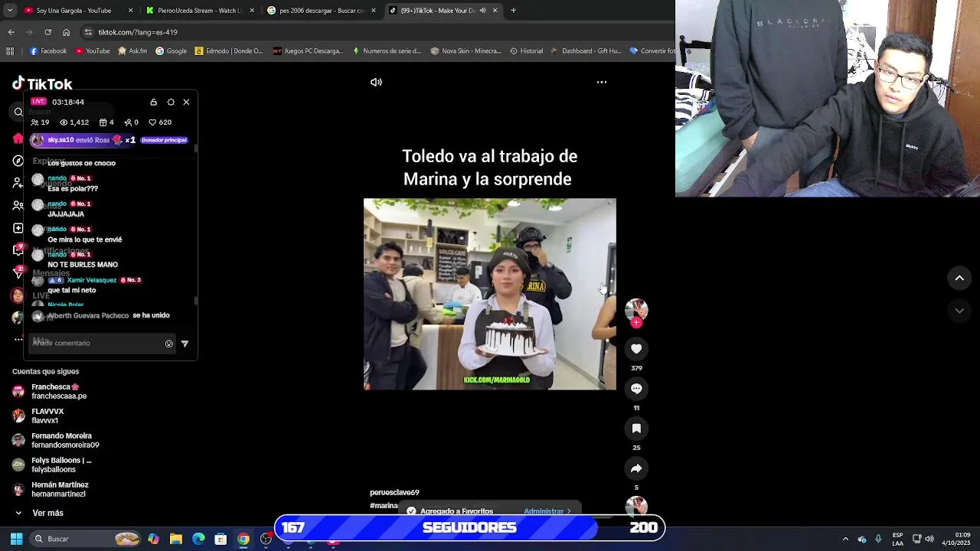Screen dimensions: 980x551
Task: Follow creator via red plus on avatar
Action: point(636,323)
